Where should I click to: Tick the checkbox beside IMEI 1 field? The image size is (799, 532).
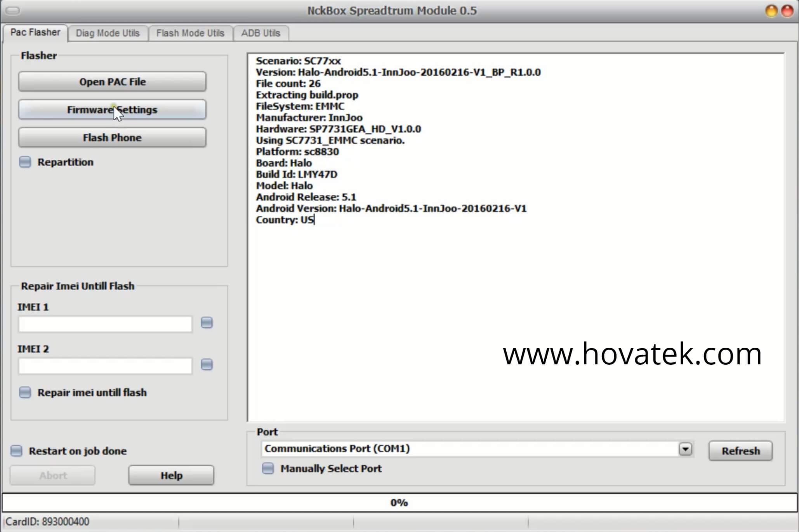207,323
